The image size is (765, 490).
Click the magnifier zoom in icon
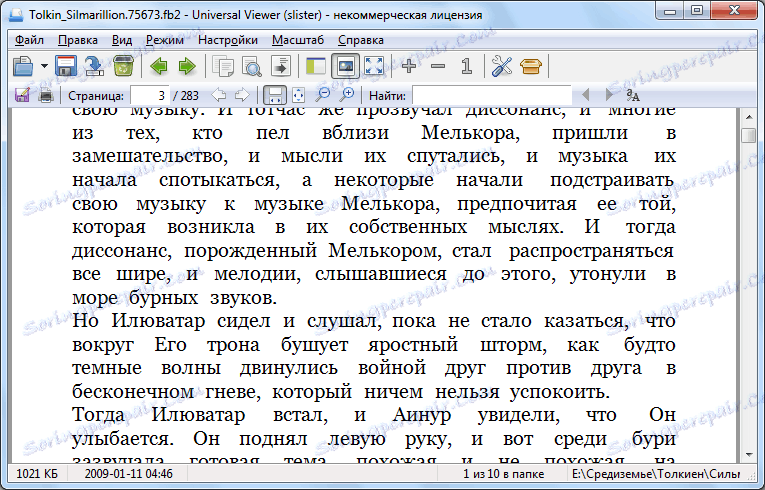(346, 95)
